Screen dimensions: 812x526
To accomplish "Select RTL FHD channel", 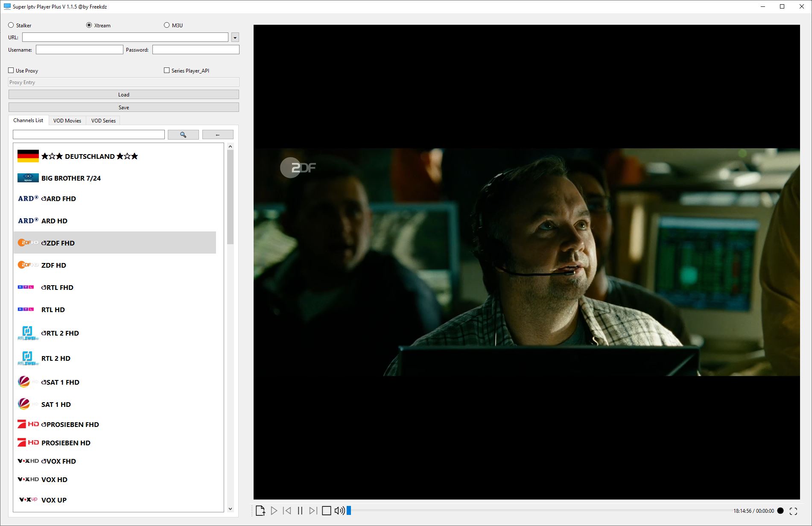I will pyautogui.click(x=115, y=287).
